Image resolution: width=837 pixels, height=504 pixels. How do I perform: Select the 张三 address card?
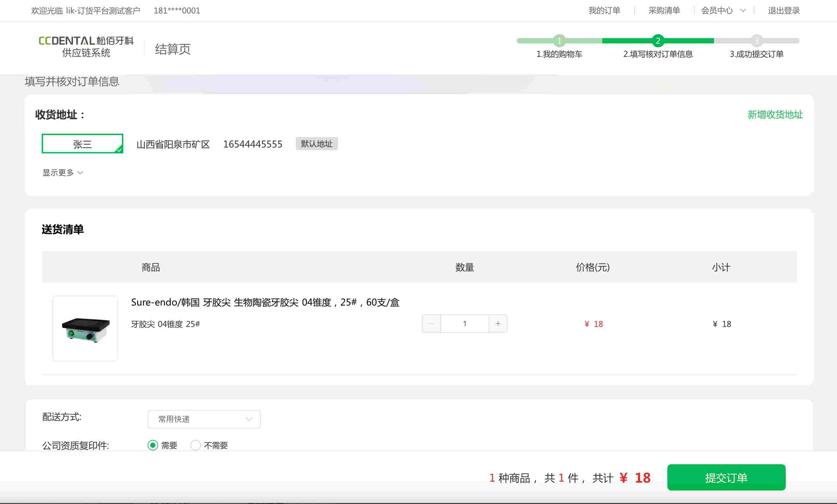(82, 144)
